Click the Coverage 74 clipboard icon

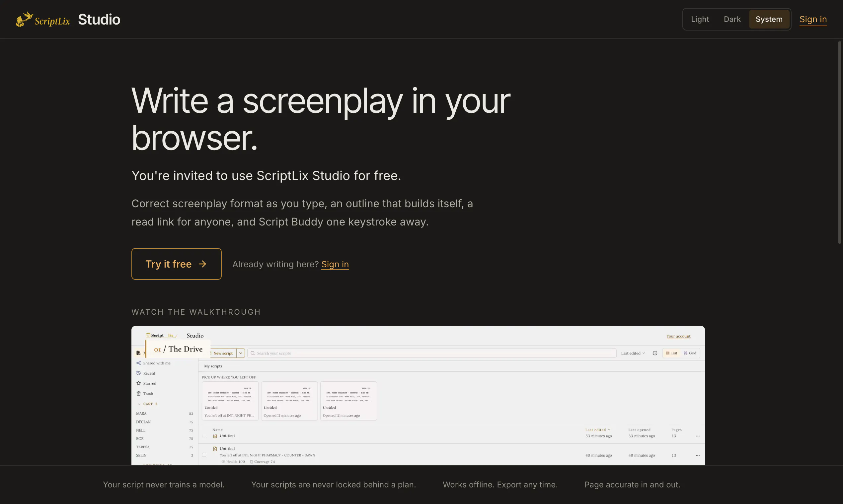pos(251,462)
